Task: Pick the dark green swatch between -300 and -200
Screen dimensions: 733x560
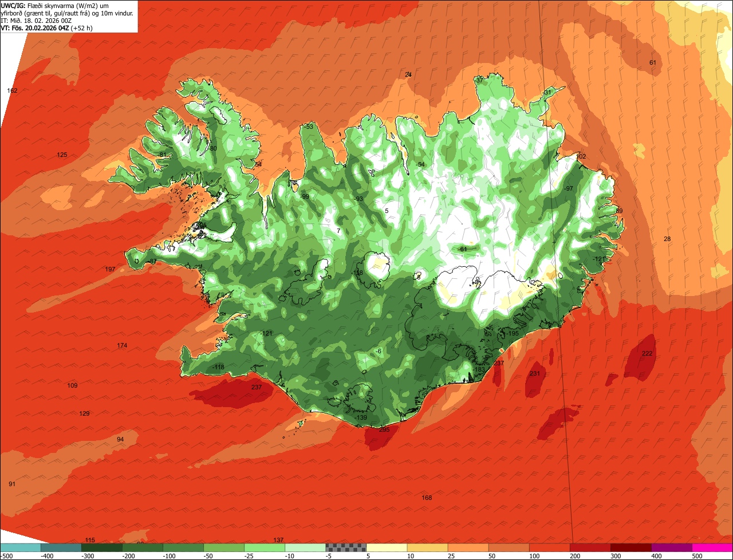Action: [x=102, y=547]
